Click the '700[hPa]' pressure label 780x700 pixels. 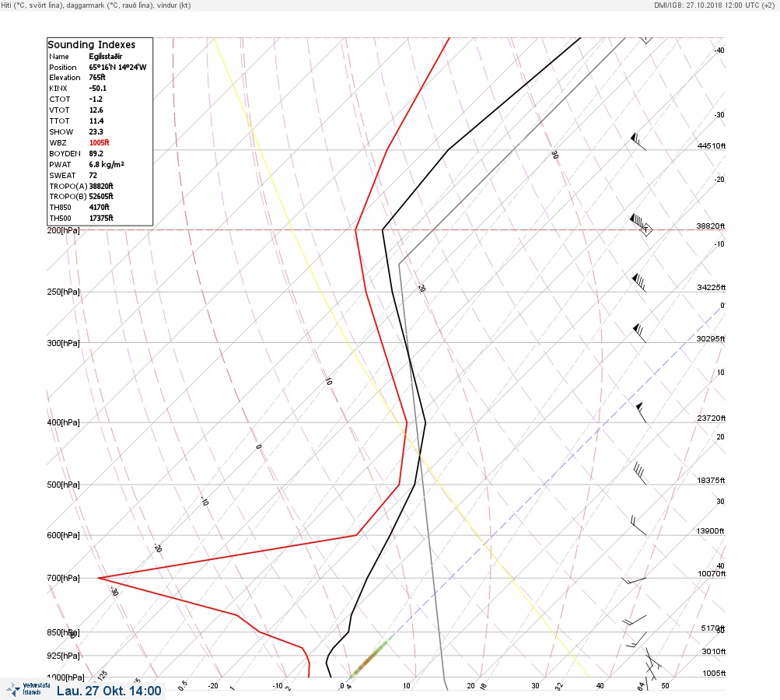tap(63, 578)
